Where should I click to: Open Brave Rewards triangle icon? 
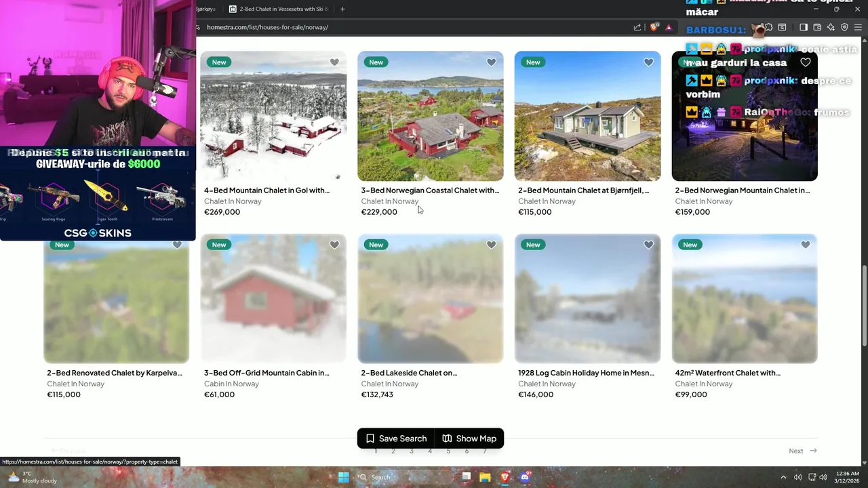pyautogui.click(x=669, y=27)
